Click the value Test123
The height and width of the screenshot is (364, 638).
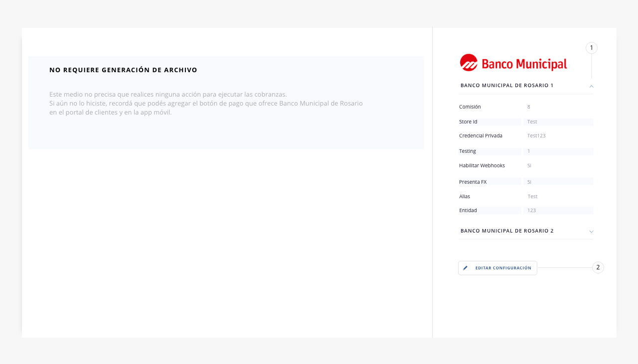tap(536, 136)
